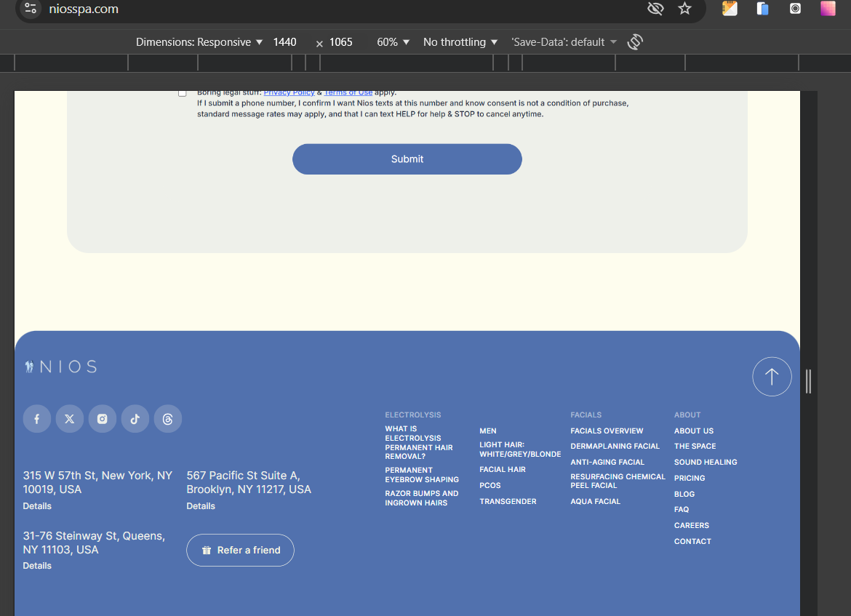Image resolution: width=851 pixels, height=616 pixels.
Task: Open the Blog footer link
Action: (x=684, y=495)
